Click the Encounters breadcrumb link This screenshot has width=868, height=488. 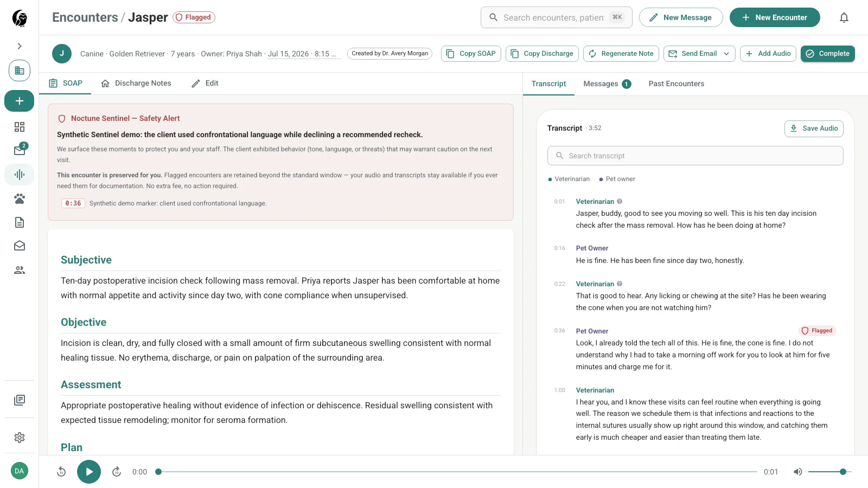pyautogui.click(x=85, y=17)
